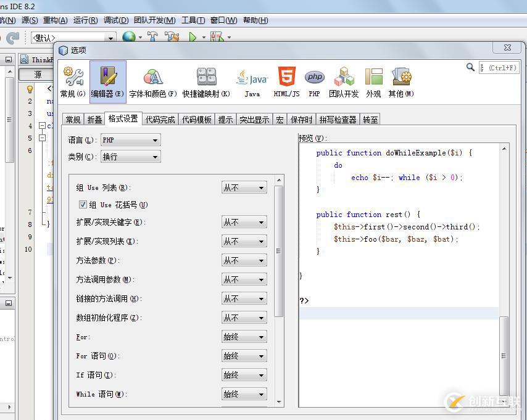Open the 外观 (Appearance) options category
This screenshot has height=420, width=527.
tap(374, 82)
